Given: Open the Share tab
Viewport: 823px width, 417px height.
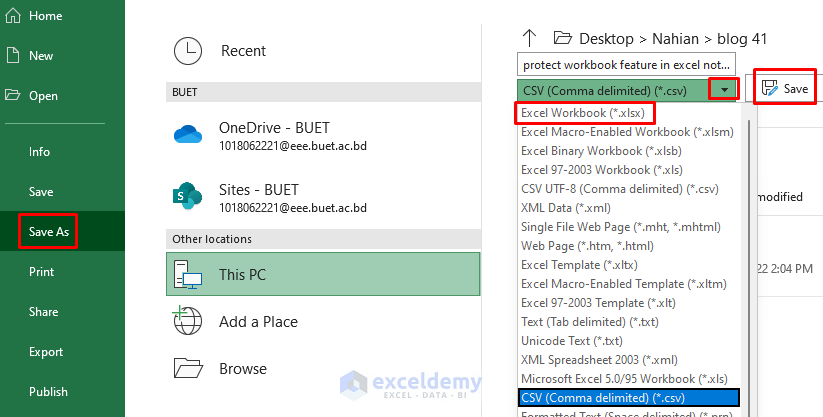Looking at the screenshot, I should [x=43, y=311].
